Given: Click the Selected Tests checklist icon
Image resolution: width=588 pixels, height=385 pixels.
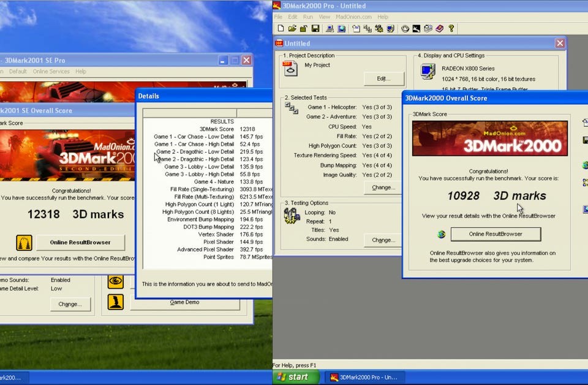Looking at the screenshot, I should [x=291, y=109].
